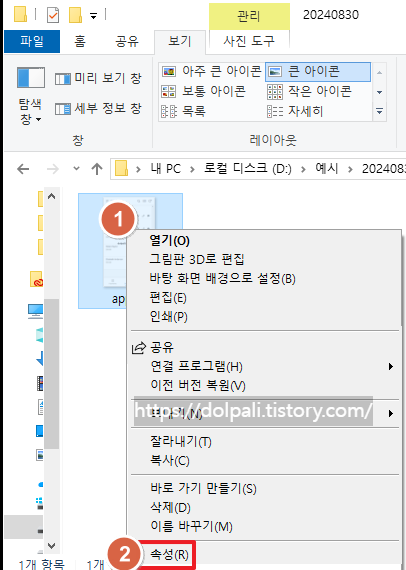
Task: Choose 보통 아이콘 layout
Action: (x=204, y=91)
